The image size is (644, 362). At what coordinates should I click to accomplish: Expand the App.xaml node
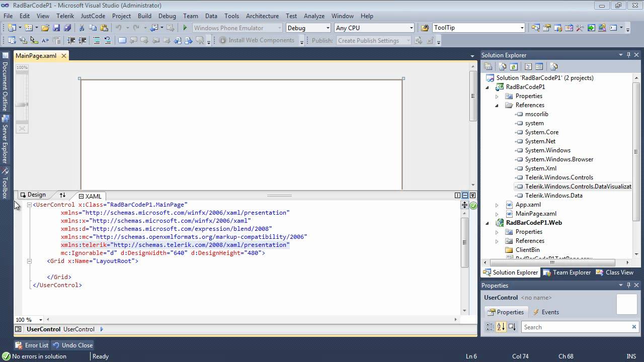[x=497, y=205]
